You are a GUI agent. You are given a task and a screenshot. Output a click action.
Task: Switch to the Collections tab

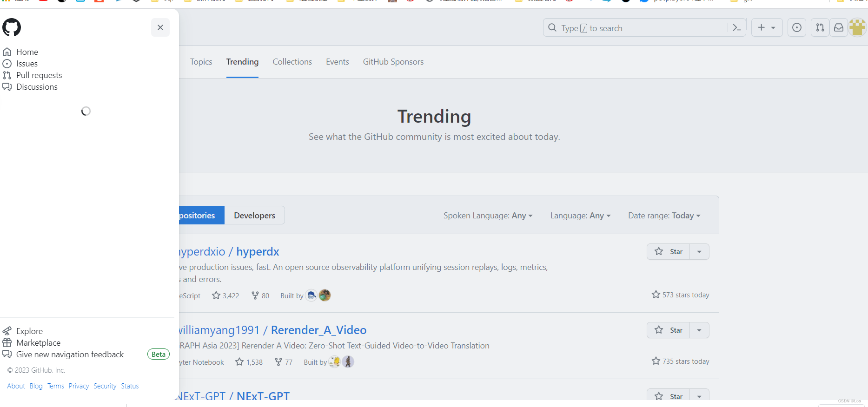(x=292, y=62)
